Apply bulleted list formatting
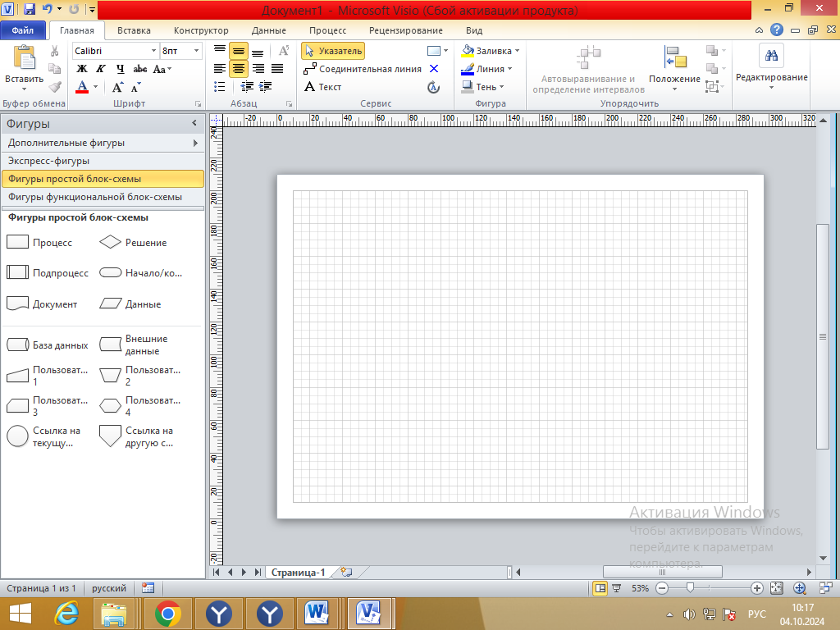840x630 pixels. pos(219,87)
